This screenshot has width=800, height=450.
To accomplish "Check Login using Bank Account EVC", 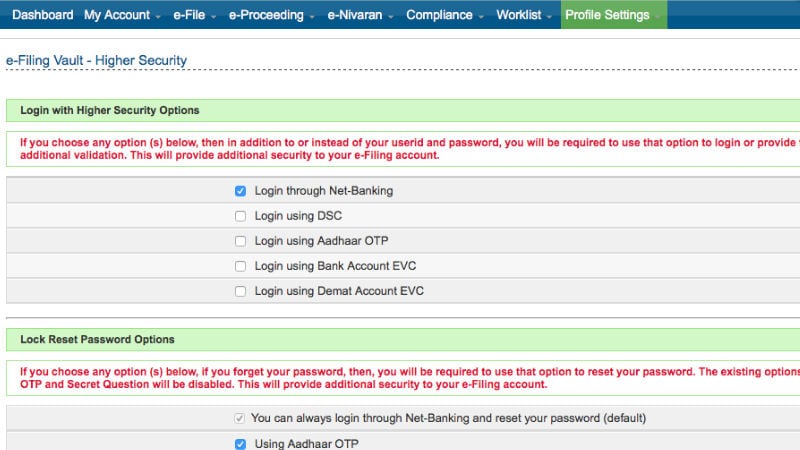I will pos(240,266).
